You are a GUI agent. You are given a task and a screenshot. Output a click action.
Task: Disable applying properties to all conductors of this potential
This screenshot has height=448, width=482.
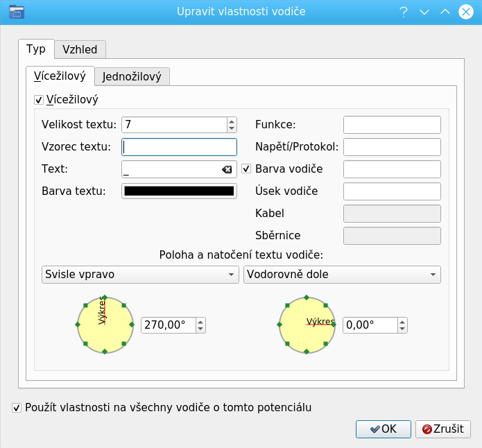tap(17, 408)
